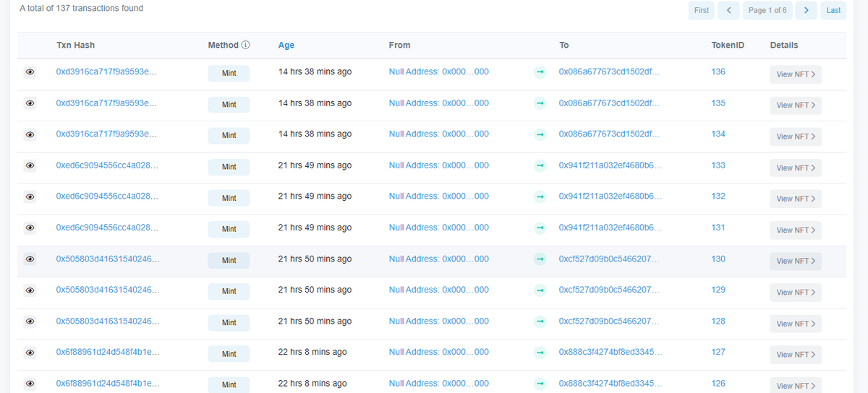
Task: Click TokenID 127 link
Action: pos(718,352)
